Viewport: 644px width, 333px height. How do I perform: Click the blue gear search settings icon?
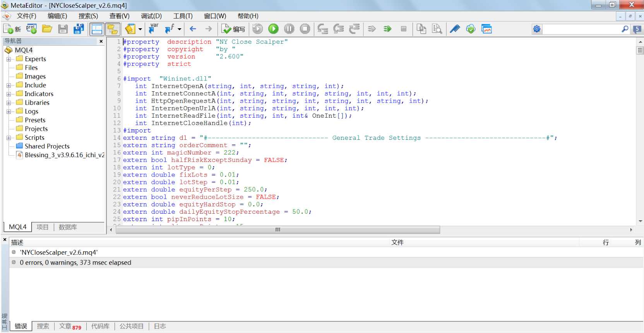537,29
